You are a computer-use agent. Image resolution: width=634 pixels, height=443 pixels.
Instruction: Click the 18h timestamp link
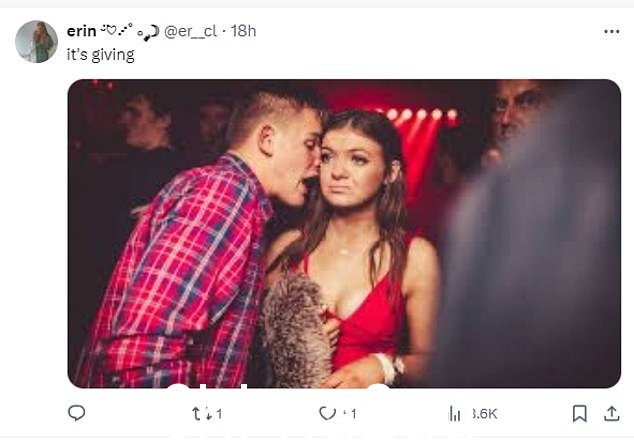[x=243, y=31]
